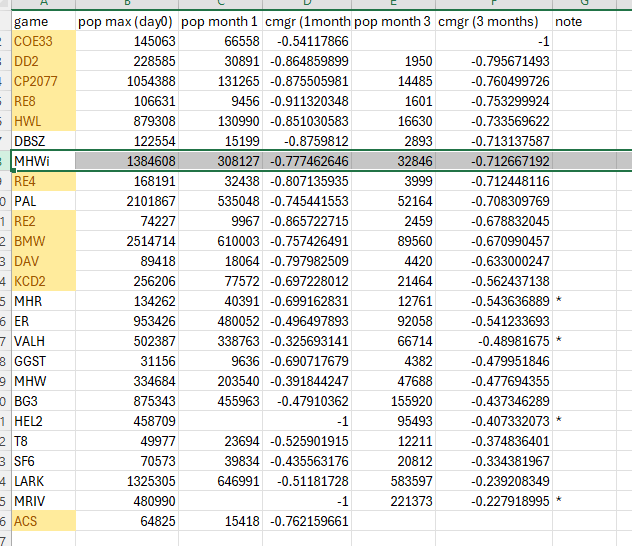This screenshot has width=632, height=546.
Task: Click the DAV game cell
Action: 44,261
